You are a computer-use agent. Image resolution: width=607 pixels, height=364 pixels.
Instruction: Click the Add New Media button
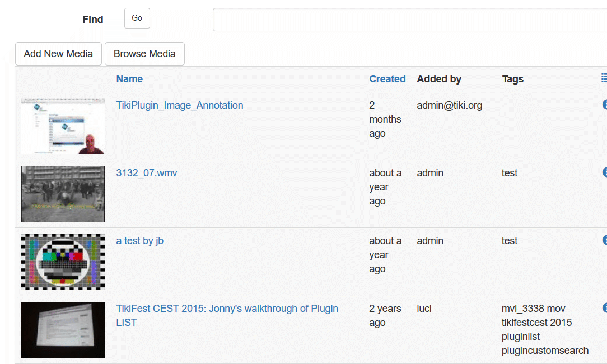[x=58, y=54]
